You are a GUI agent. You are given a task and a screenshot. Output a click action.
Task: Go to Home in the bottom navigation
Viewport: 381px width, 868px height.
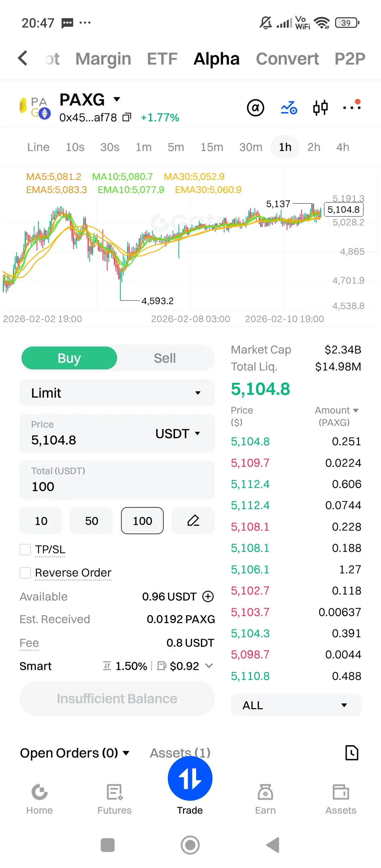click(40, 799)
